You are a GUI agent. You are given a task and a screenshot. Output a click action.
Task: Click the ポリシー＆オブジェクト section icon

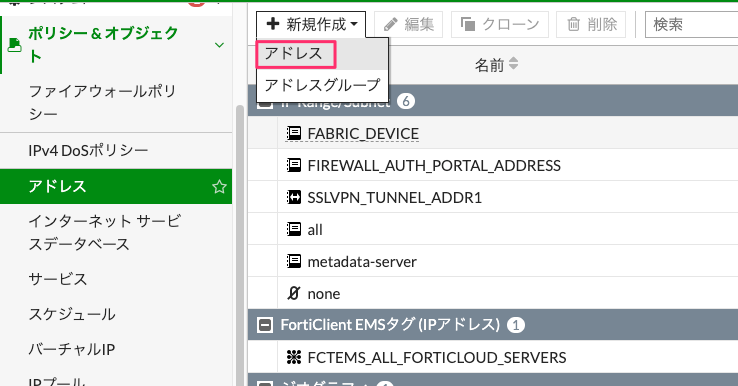click(15, 45)
